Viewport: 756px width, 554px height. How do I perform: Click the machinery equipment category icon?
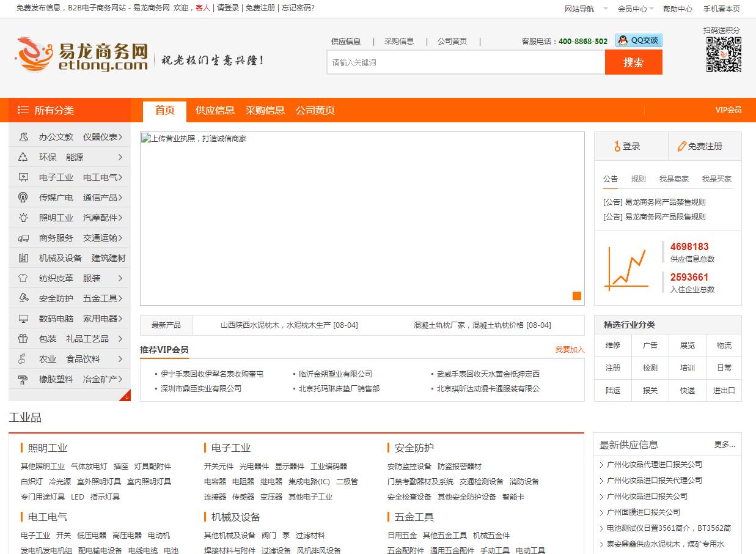point(23,258)
